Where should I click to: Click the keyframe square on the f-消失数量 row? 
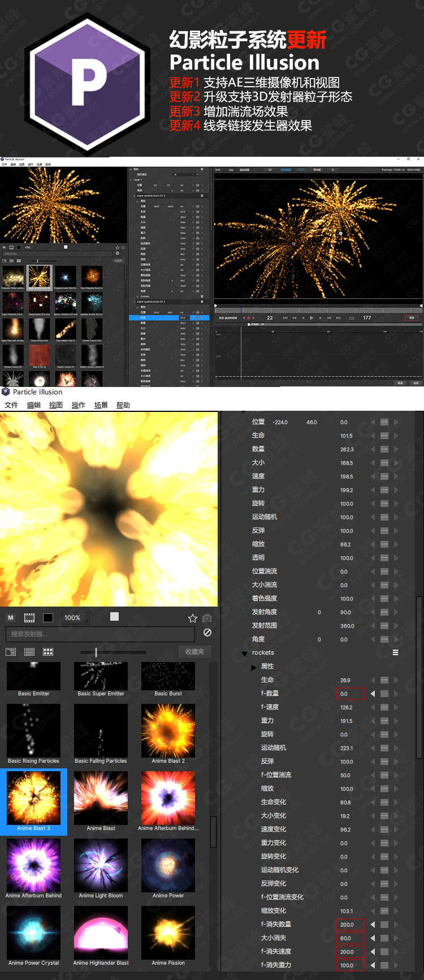coord(384,925)
